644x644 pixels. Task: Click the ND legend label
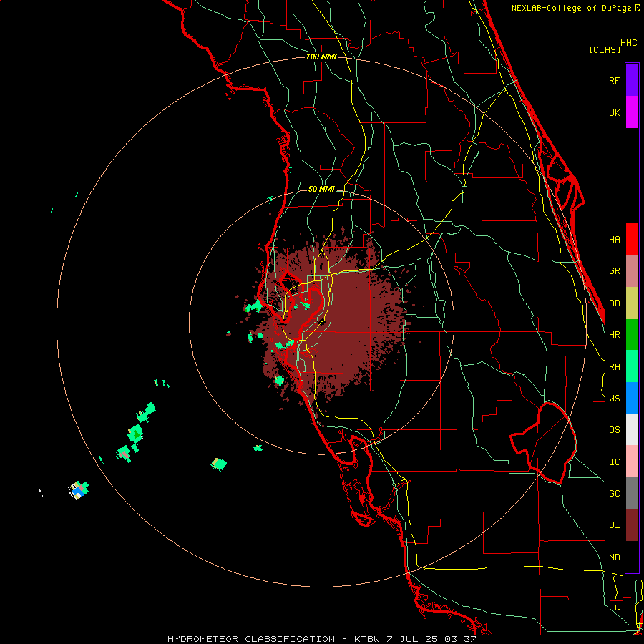[x=614, y=557]
